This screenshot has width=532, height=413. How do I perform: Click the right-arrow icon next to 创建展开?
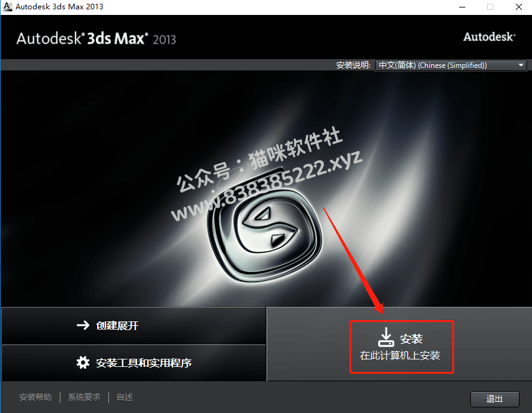tap(83, 325)
